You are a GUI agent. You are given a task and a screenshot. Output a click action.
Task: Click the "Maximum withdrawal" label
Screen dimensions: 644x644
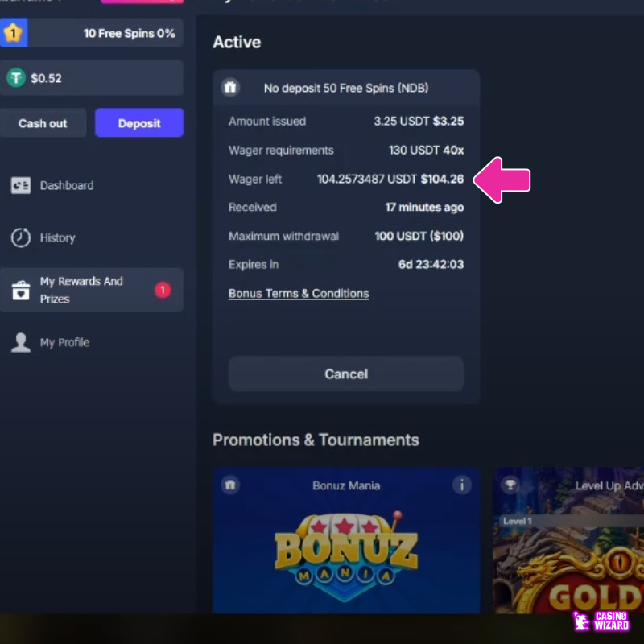point(284,236)
